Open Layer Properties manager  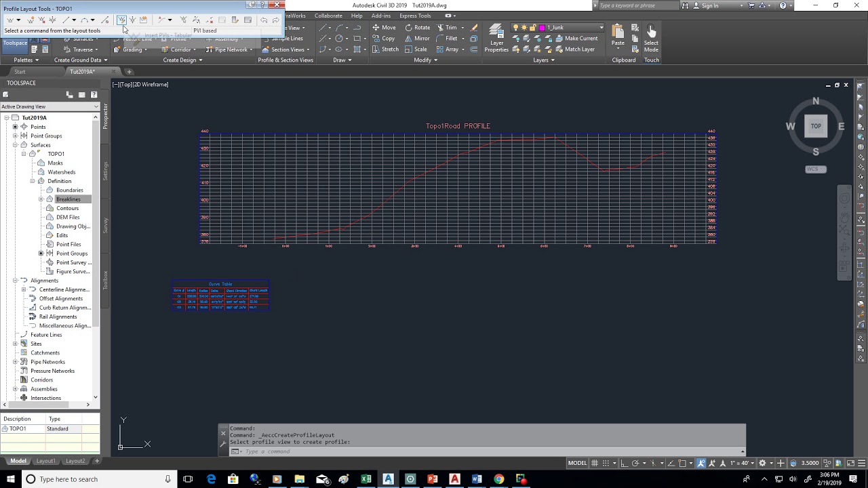[496, 39]
